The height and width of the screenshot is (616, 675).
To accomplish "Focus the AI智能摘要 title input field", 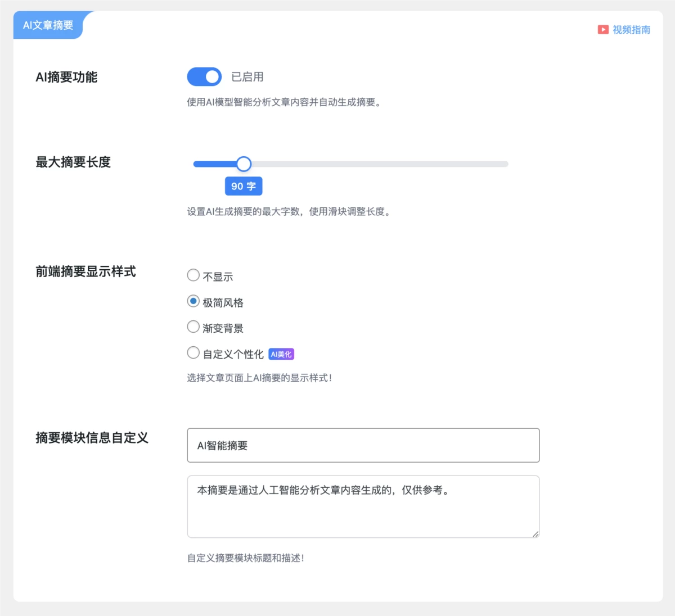I will (363, 446).
